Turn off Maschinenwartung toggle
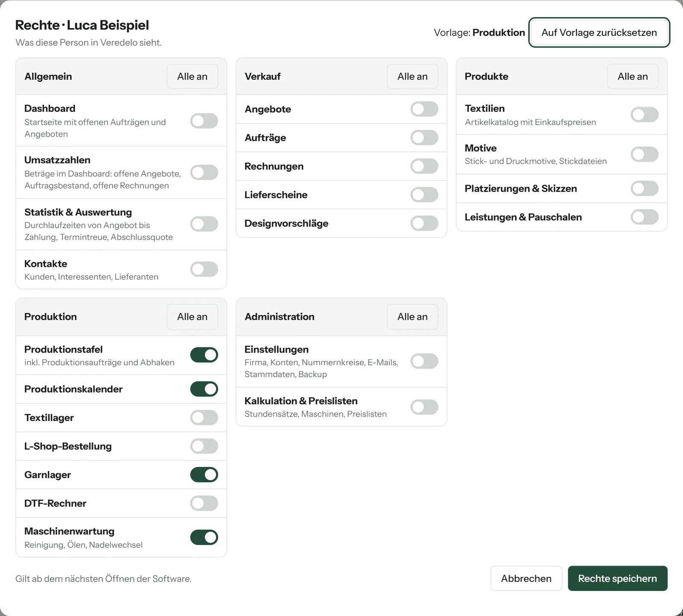This screenshot has width=683, height=616. click(204, 538)
